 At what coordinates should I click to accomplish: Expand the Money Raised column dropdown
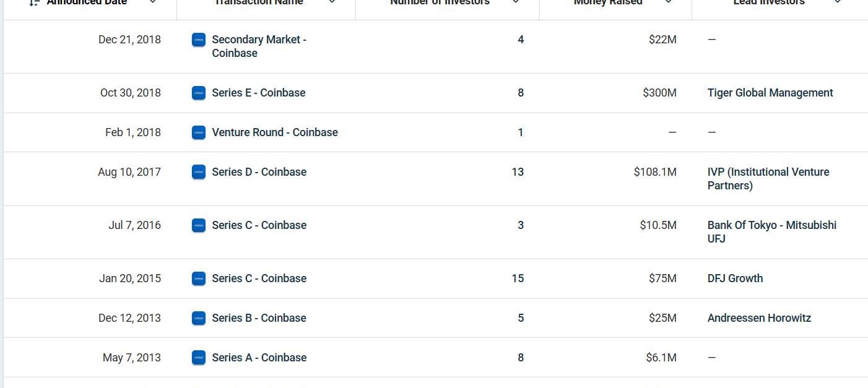tap(668, 2)
